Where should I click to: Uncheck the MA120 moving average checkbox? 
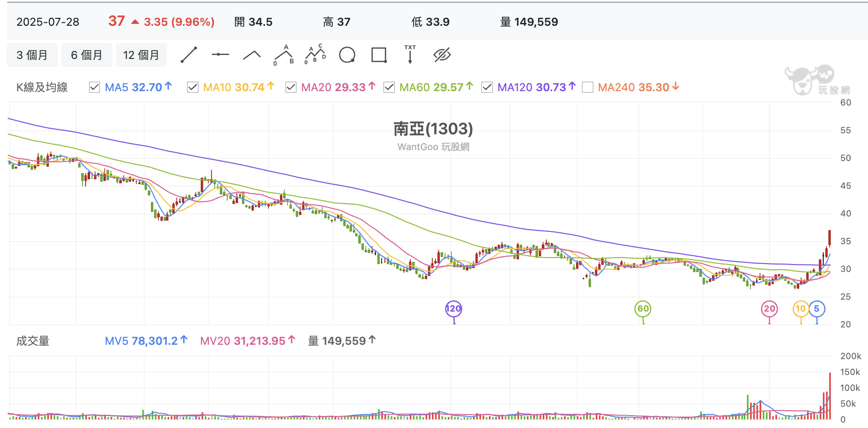[487, 88]
